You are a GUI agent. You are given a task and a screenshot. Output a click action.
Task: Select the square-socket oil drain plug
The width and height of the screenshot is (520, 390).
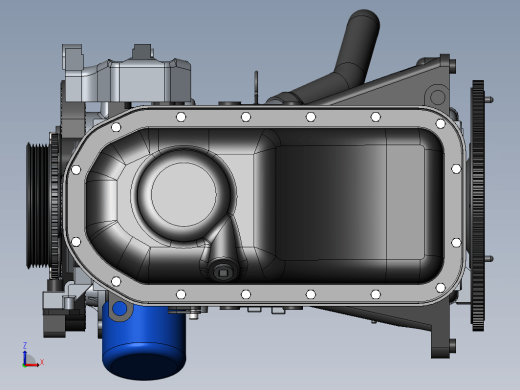223,273
